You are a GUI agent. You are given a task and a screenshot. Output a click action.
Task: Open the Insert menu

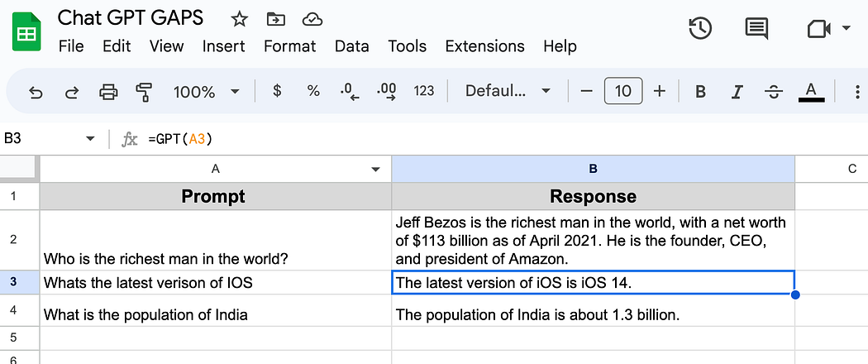[223, 46]
